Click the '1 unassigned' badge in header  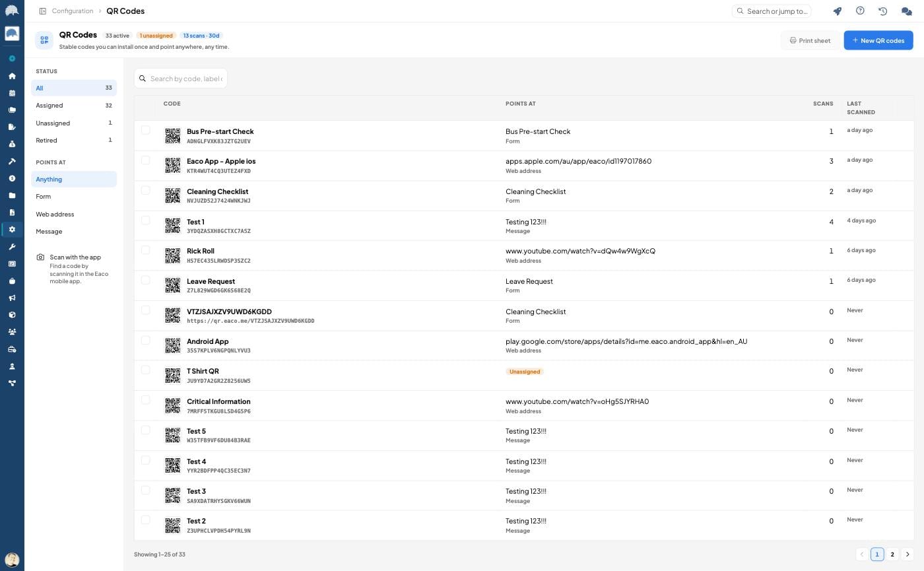pos(156,36)
